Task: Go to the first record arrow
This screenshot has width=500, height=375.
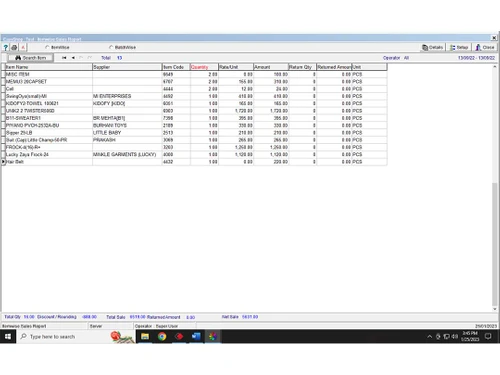Action: click(64, 58)
